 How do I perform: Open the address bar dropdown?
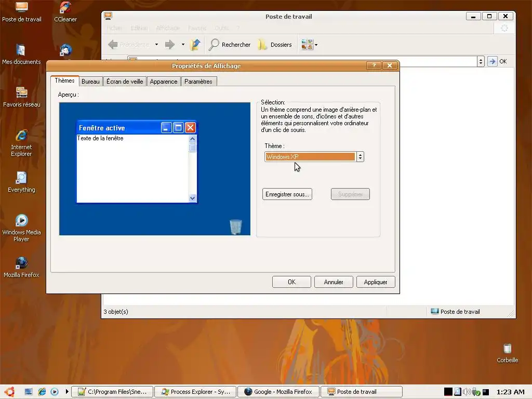tap(481, 61)
